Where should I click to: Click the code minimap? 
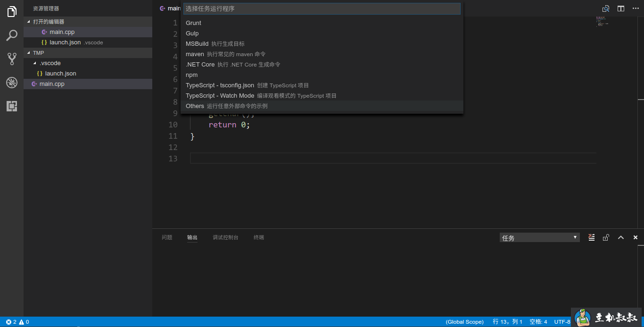pyautogui.click(x=602, y=21)
